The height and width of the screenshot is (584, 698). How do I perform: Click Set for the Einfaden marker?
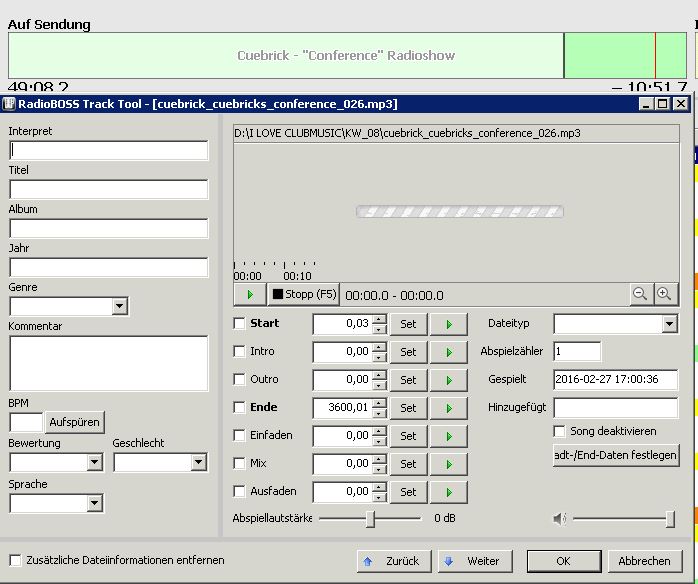point(408,436)
